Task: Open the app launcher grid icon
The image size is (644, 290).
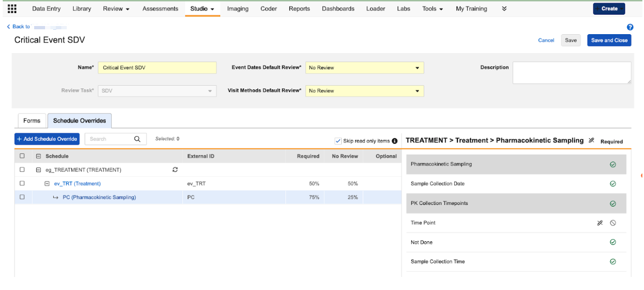Action: 12,9
